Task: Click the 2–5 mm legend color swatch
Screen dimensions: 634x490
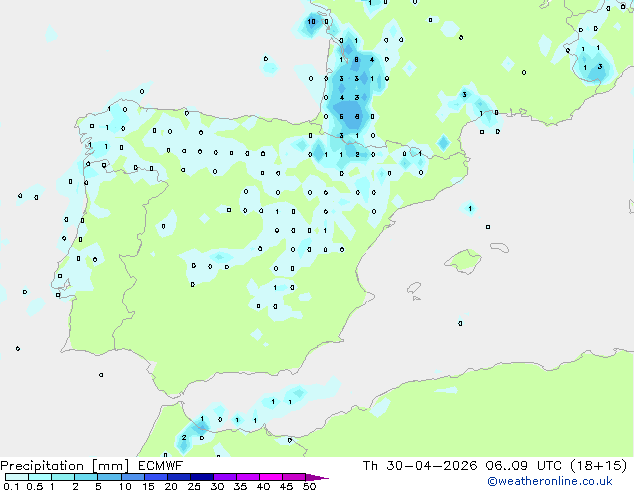Action: click(86, 477)
